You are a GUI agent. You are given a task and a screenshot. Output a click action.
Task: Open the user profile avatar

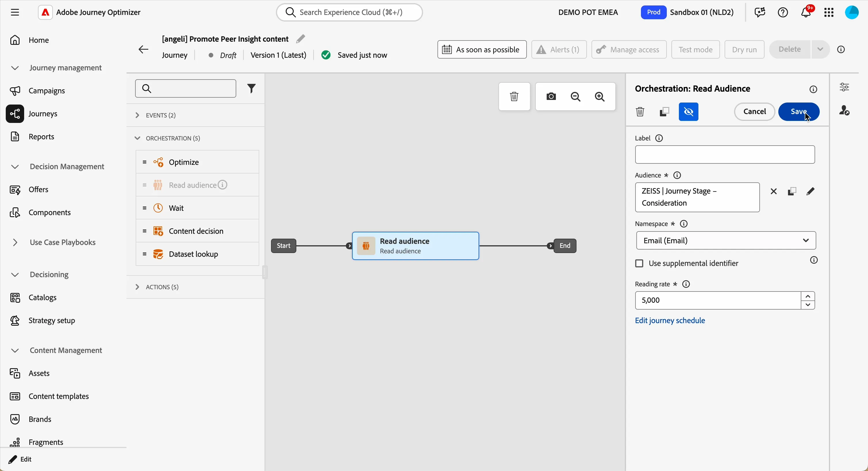852,12
